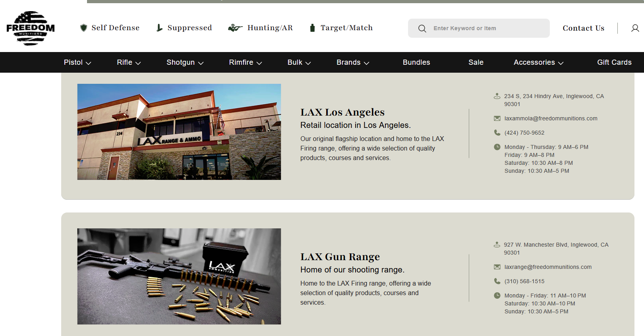Open the LAX Gun Range rifle photo
The height and width of the screenshot is (336, 644).
179,276
